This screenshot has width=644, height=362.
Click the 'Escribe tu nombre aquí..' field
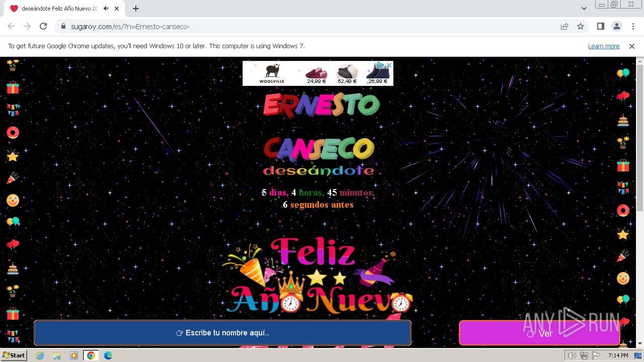click(x=222, y=333)
